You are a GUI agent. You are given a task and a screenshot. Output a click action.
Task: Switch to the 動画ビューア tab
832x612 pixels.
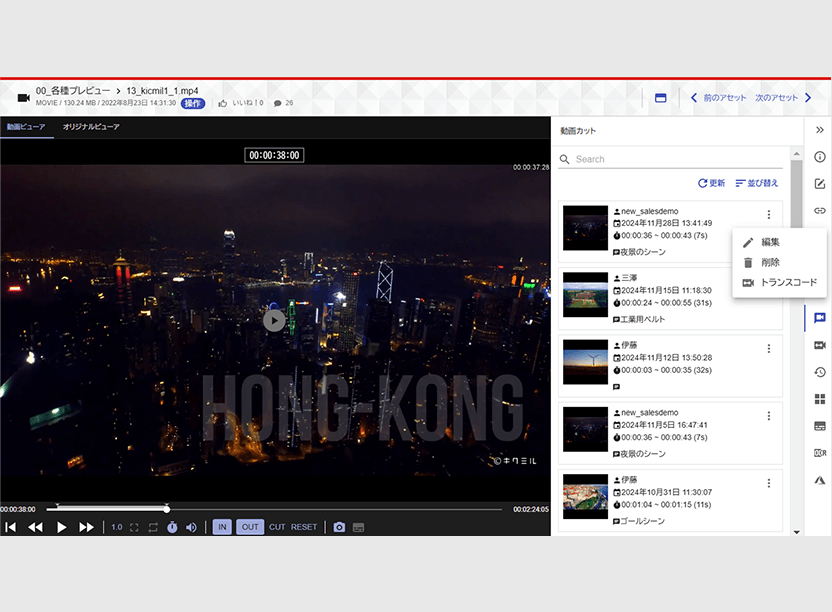[26, 127]
